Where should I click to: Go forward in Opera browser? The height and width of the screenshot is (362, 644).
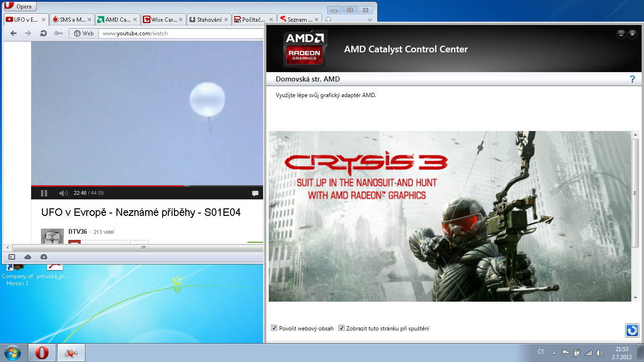click(x=28, y=33)
